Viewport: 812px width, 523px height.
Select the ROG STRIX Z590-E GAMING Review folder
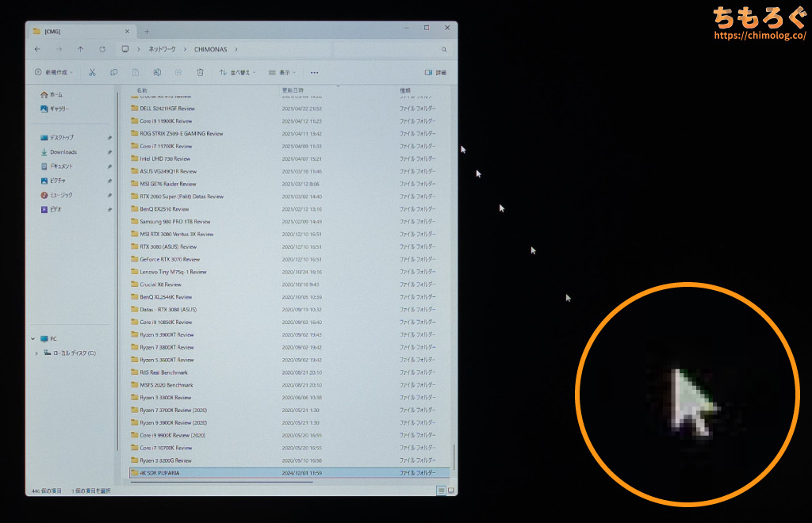coord(182,134)
